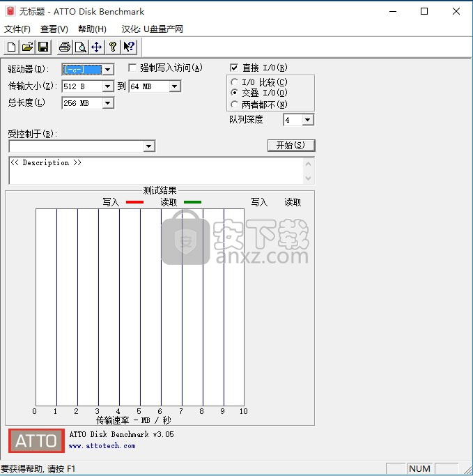Activate the context help pointer icon

[x=129, y=47]
